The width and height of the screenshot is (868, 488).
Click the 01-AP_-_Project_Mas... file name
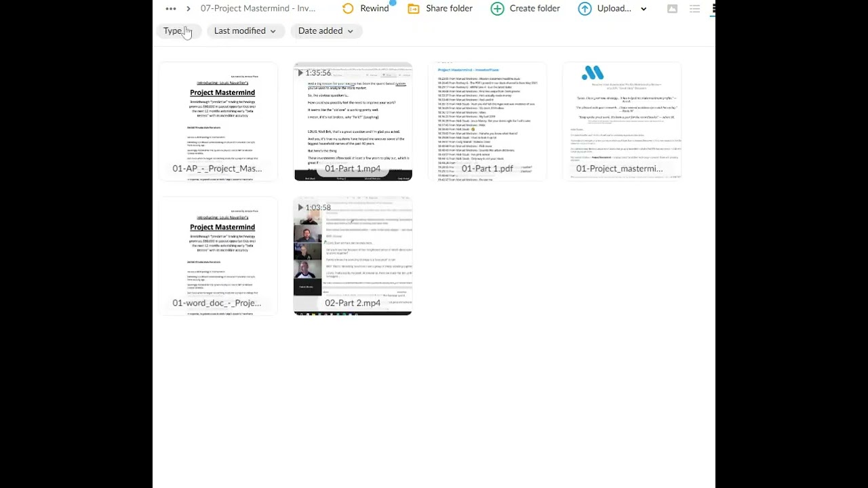(x=217, y=169)
